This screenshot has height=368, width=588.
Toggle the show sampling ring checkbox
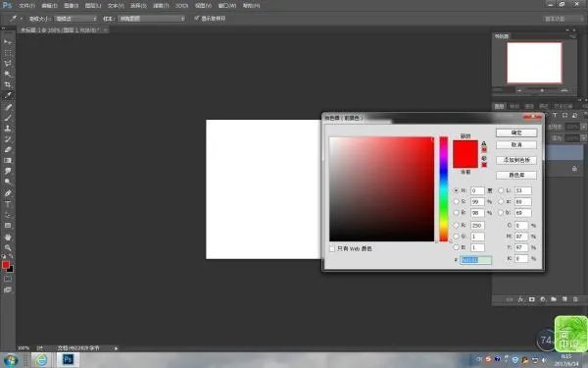pos(197,18)
